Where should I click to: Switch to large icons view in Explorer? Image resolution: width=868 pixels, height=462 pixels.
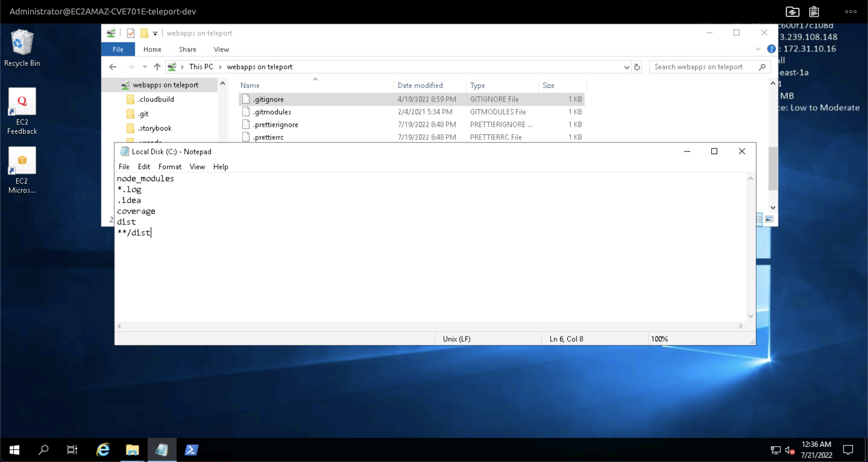(x=769, y=219)
